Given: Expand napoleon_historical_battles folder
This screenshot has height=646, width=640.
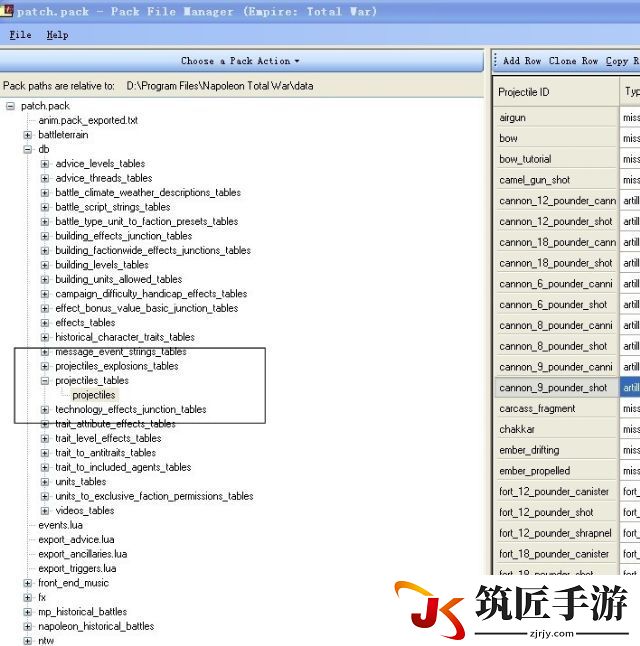Looking at the screenshot, I should pos(28,627).
